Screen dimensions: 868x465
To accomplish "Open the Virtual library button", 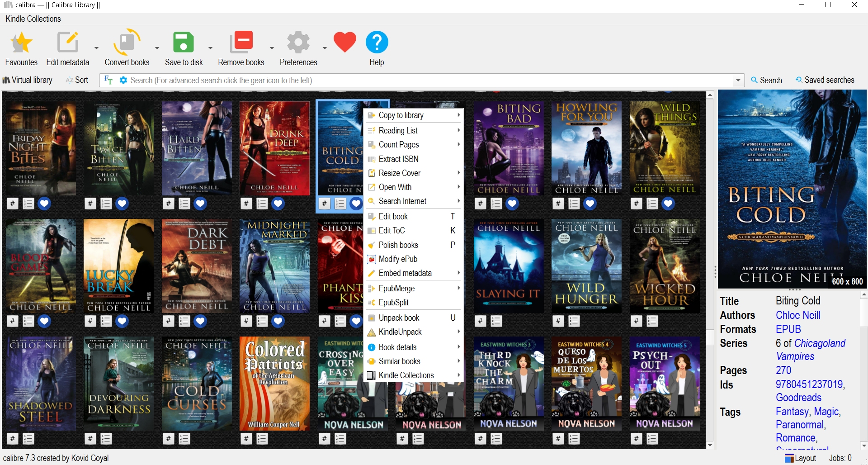I will pyautogui.click(x=28, y=80).
